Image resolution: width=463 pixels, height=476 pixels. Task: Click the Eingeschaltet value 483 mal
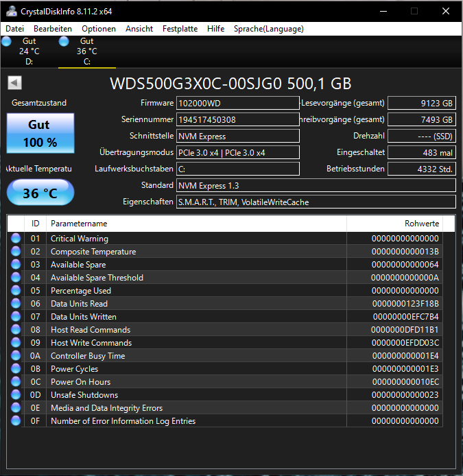click(422, 152)
